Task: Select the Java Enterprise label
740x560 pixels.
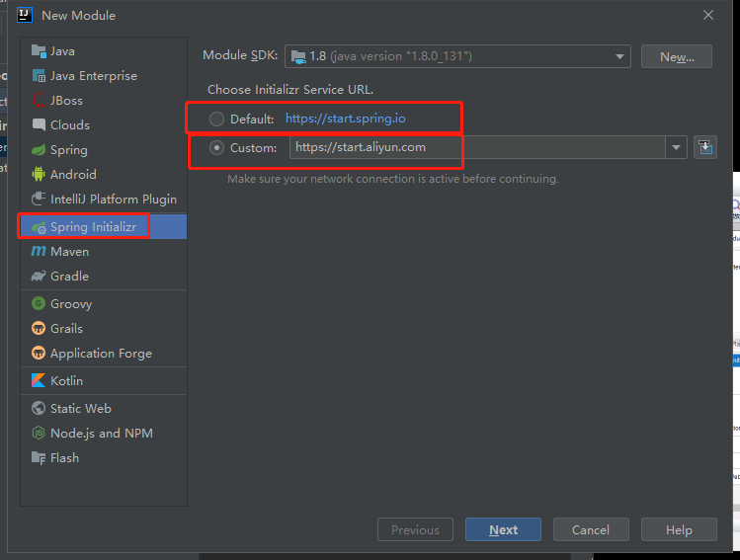Action: (94, 75)
